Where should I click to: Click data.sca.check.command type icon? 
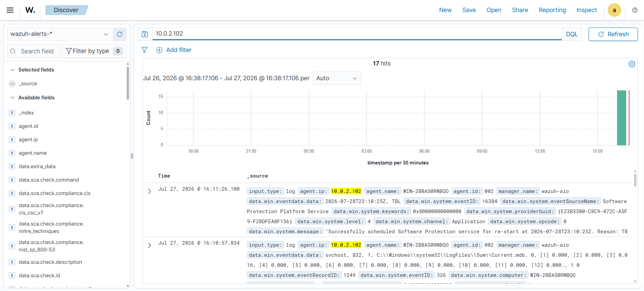[12, 180]
